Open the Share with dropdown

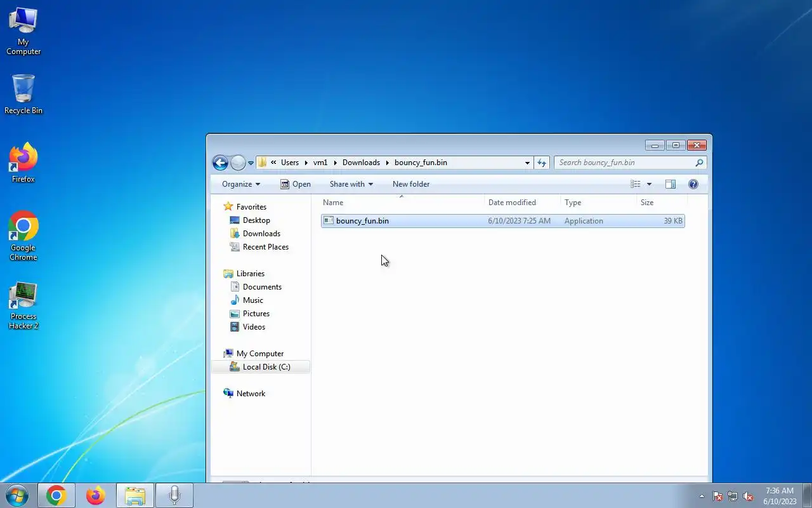point(351,184)
